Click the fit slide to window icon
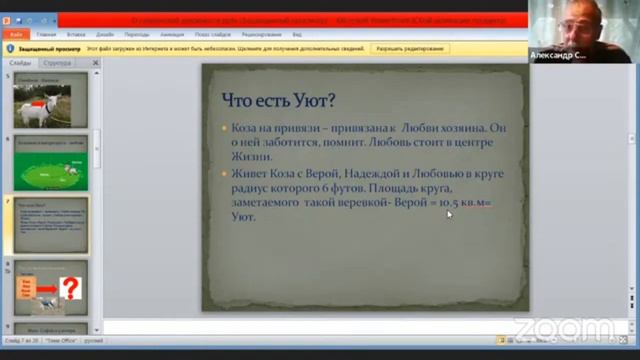 click(x=623, y=340)
